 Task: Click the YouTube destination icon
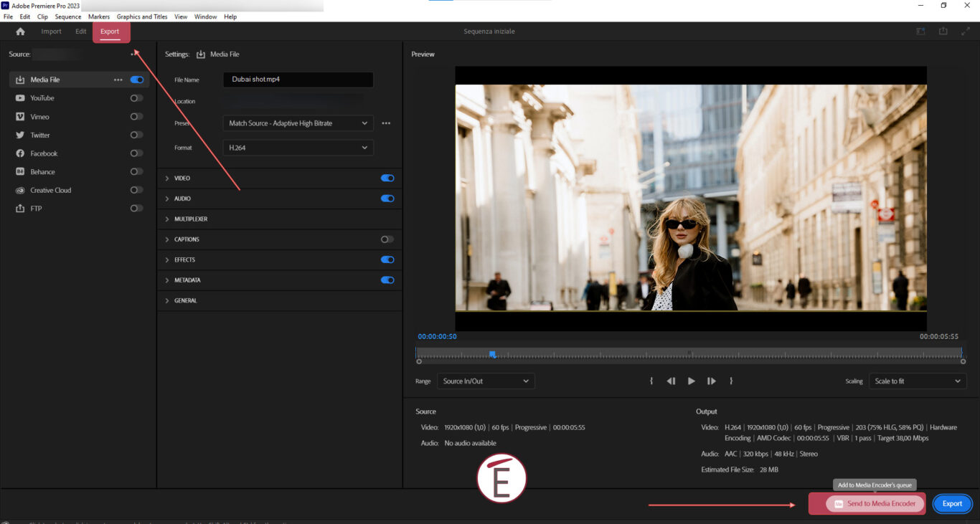tap(20, 98)
